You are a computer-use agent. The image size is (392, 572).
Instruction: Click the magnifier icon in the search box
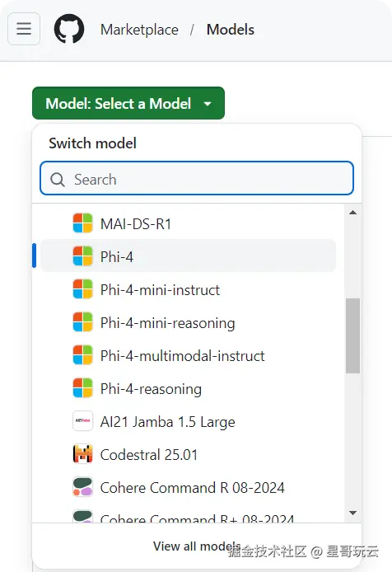[x=58, y=180]
